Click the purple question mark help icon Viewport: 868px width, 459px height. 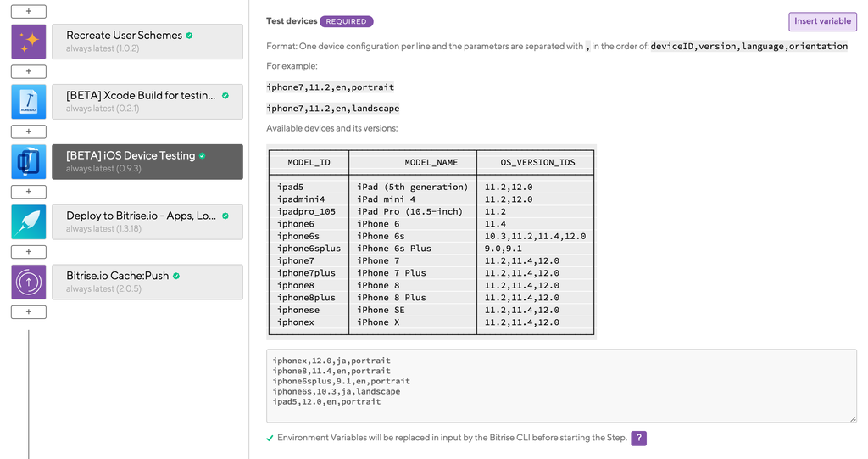pos(639,438)
